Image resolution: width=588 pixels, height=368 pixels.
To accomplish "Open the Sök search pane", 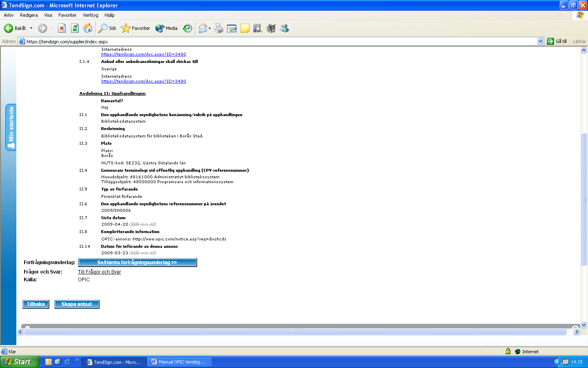I will 107,28.
